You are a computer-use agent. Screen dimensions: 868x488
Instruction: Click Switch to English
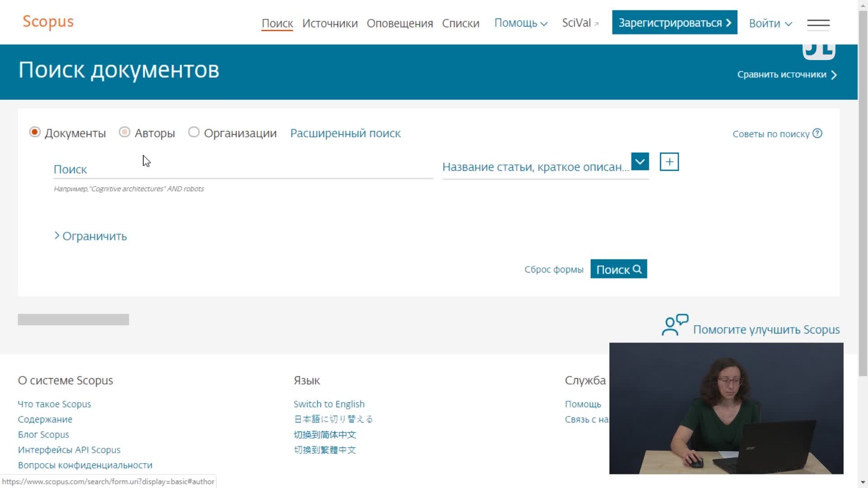pyautogui.click(x=329, y=404)
